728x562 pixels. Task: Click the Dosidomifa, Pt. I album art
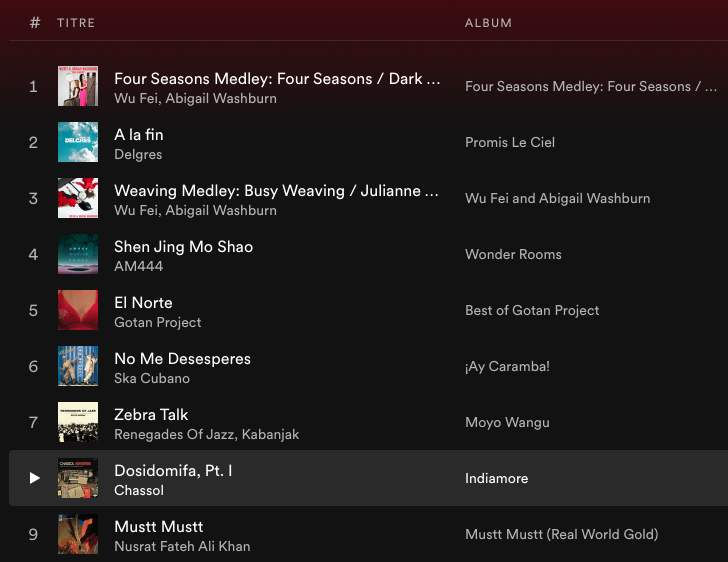(78, 478)
